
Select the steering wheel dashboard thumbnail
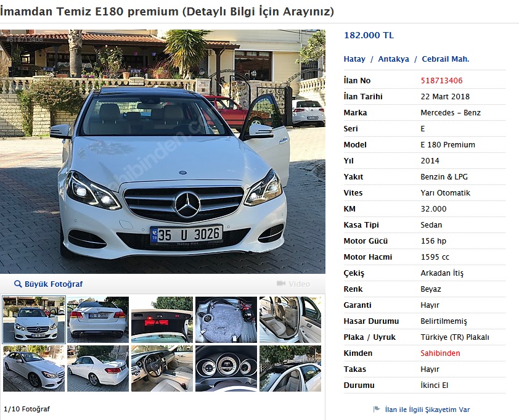click(162, 369)
